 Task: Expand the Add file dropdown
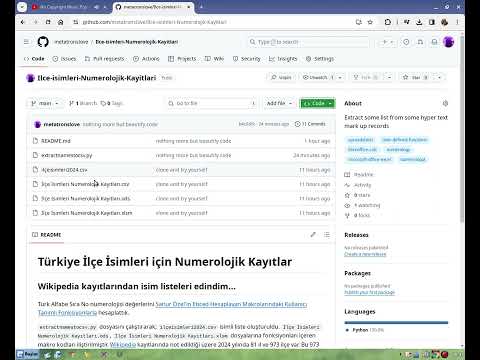[x=279, y=103]
